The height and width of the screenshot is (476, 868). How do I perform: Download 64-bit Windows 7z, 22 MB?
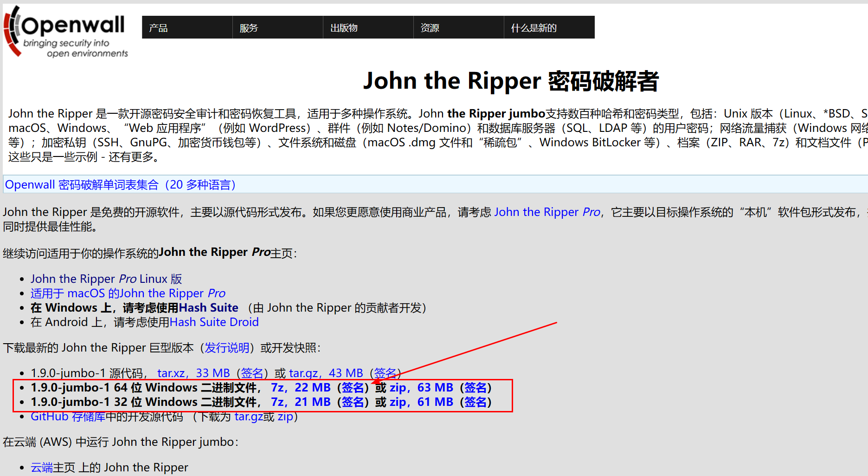click(301, 387)
